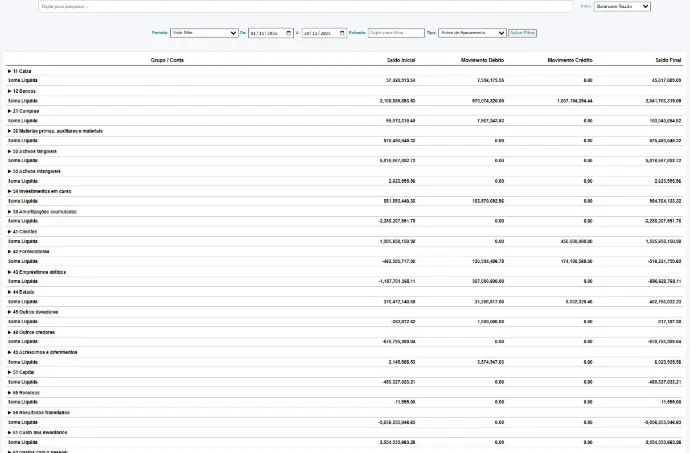
Task: Click the Saldo Final column header
Action: pos(664,60)
